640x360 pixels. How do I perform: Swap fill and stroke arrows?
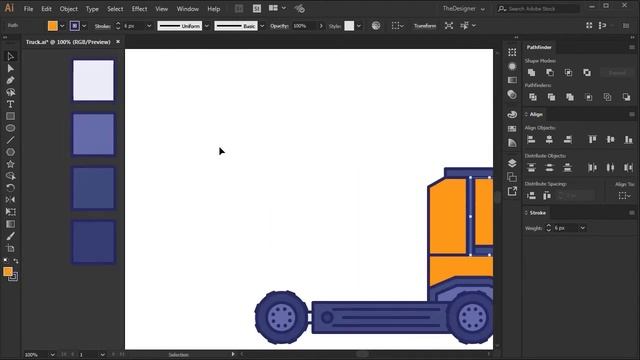(16, 260)
